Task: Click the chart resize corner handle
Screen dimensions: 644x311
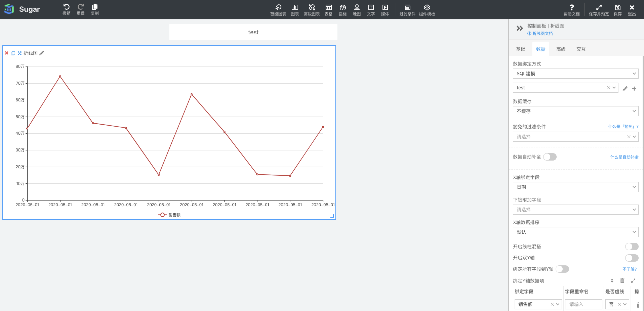Action: (x=332, y=216)
